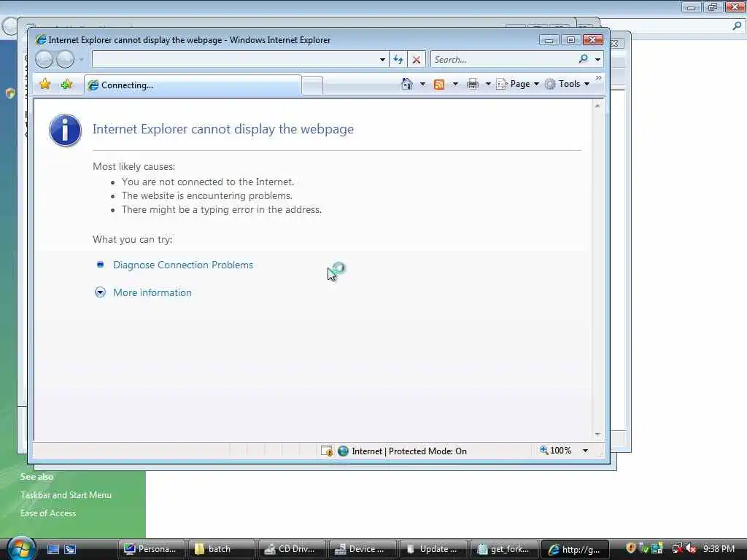Expand the Feeds dropdown arrow
The image size is (747, 560).
pyautogui.click(x=455, y=85)
